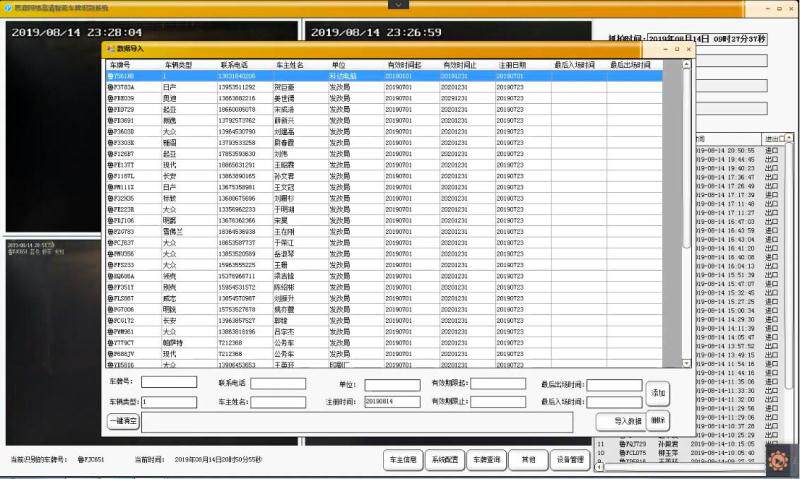Click the 车牌号 input field
Screen dimensions: 800x479
pyautogui.click(x=169, y=382)
